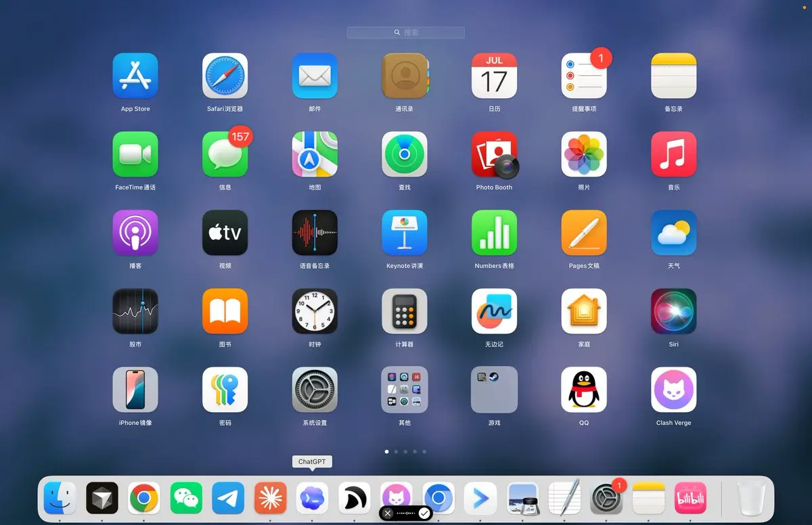The height and width of the screenshot is (525, 812).
Task: Launch 查找 Find My app
Action: click(x=405, y=154)
